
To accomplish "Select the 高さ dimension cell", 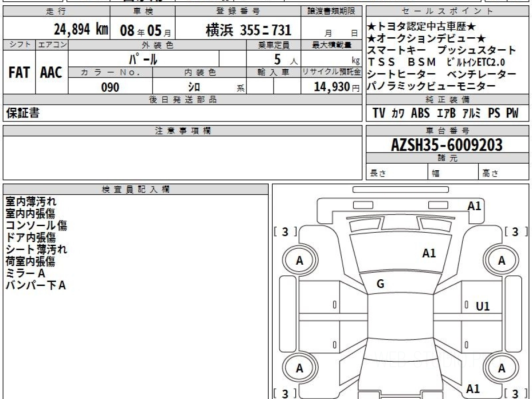I will pos(504,172).
